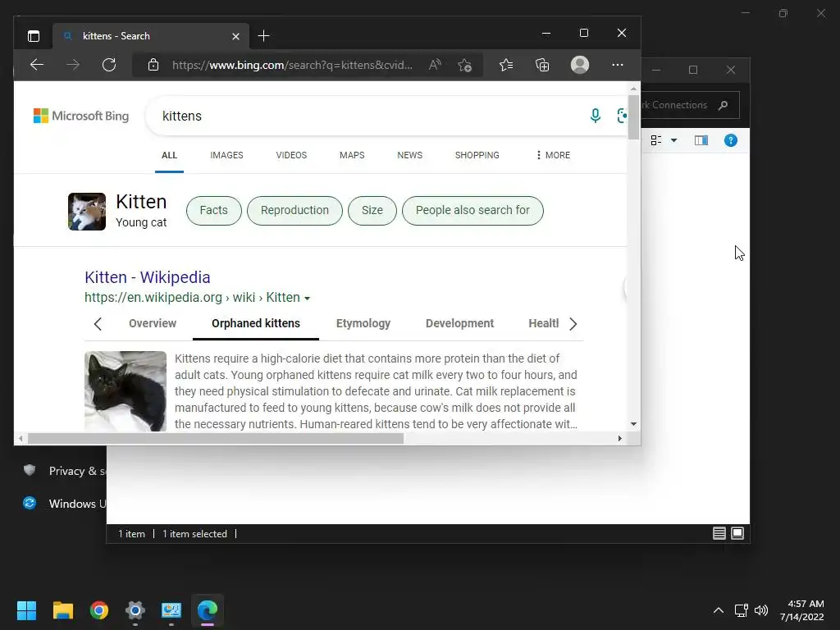Viewport: 840px width, 630px height.
Task: Launch Google Chrome from taskbar
Action: point(99,610)
